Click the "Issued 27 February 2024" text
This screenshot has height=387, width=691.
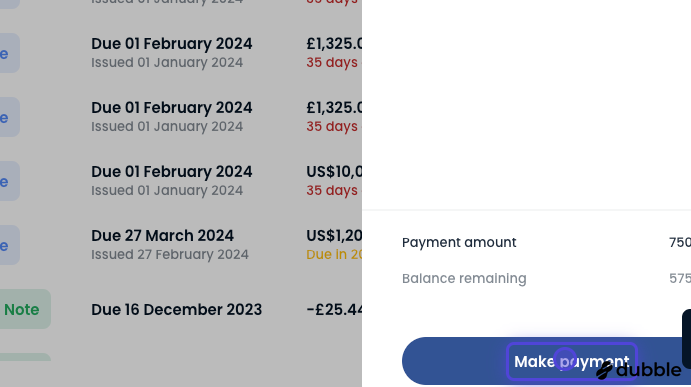(170, 254)
